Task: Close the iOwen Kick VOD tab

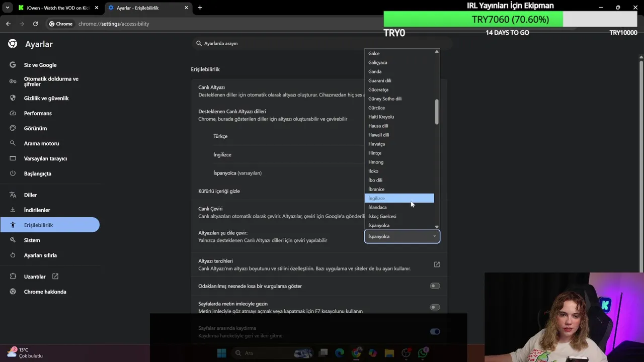Action: pos(97,8)
